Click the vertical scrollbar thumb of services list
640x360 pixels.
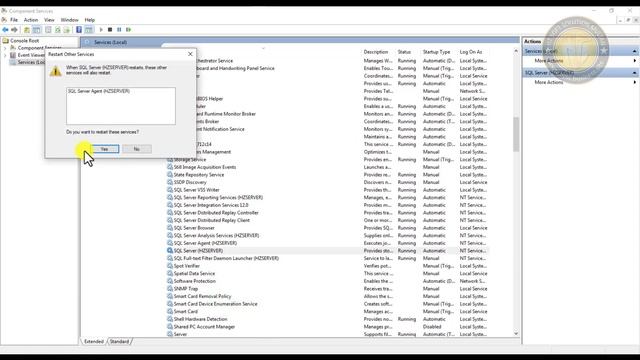pyautogui.click(x=516, y=134)
